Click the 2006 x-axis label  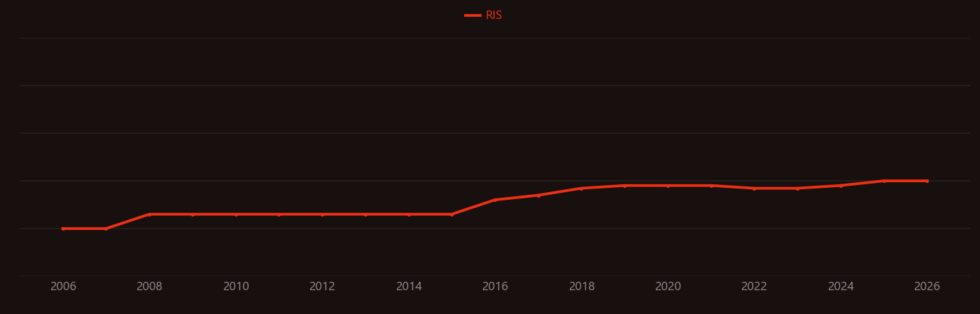coord(63,287)
